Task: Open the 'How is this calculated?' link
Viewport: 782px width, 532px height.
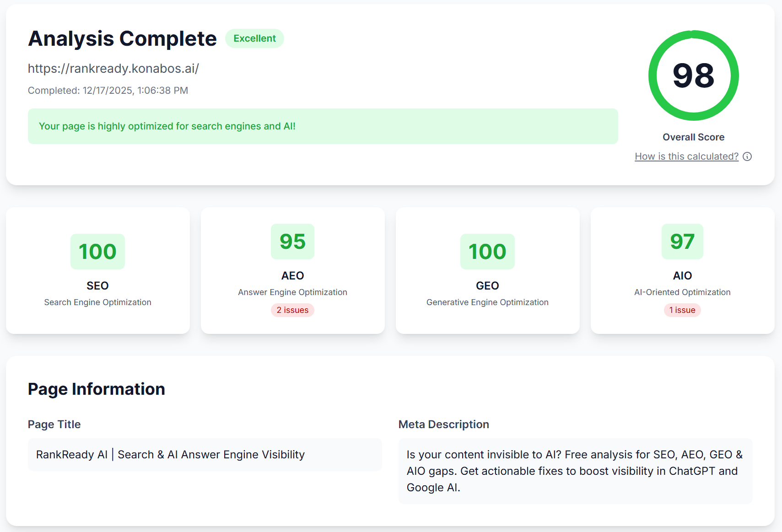Action: coord(686,156)
